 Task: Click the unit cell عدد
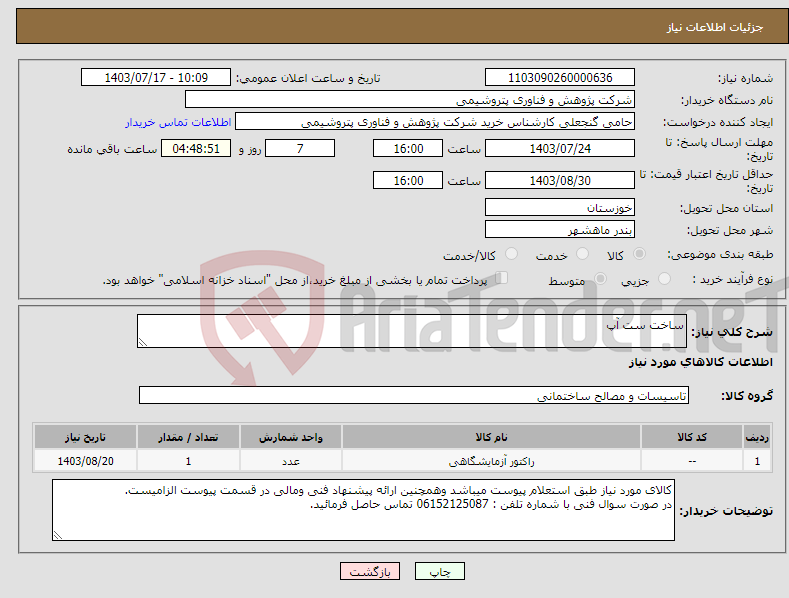[291, 461]
